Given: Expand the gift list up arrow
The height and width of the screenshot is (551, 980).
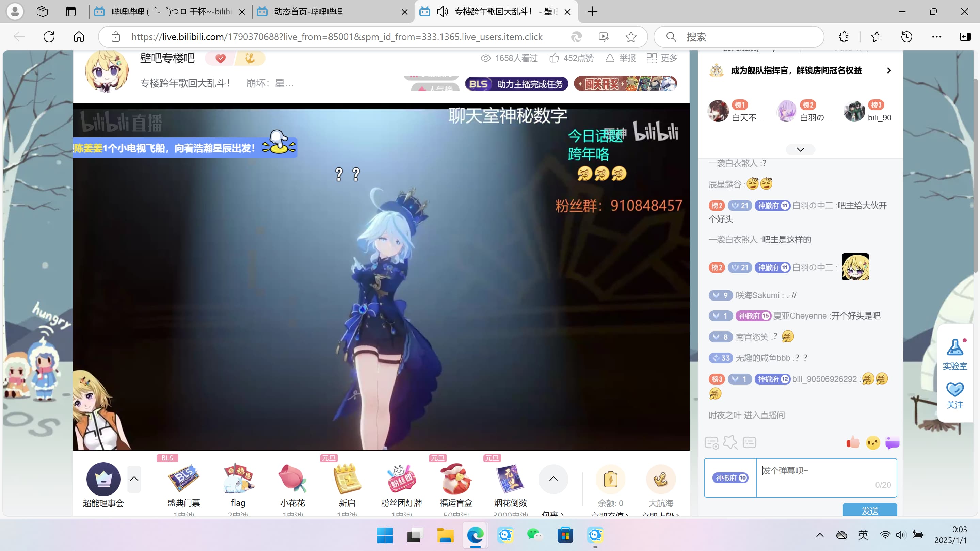Looking at the screenshot, I should 553,479.
